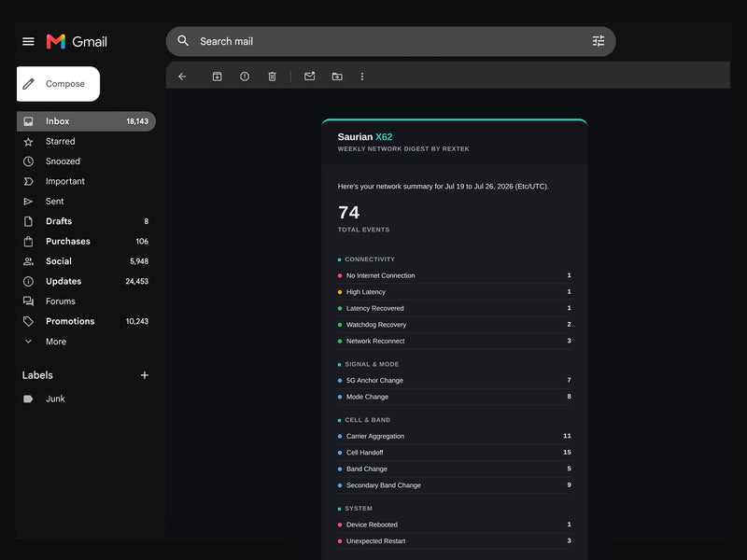The height and width of the screenshot is (560, 747).
Task: Click the Inbox tray icon
Action: [x=29, y=121]
